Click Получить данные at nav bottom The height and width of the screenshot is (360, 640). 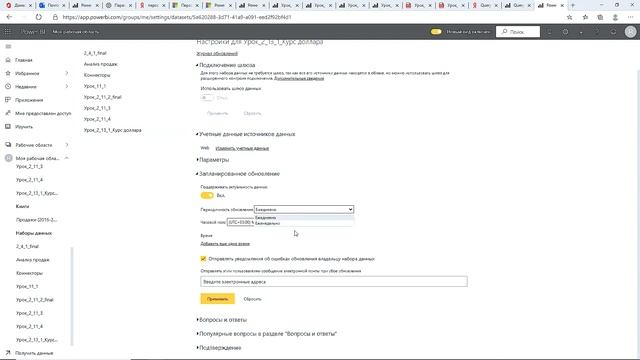click(x=34, y=353)
